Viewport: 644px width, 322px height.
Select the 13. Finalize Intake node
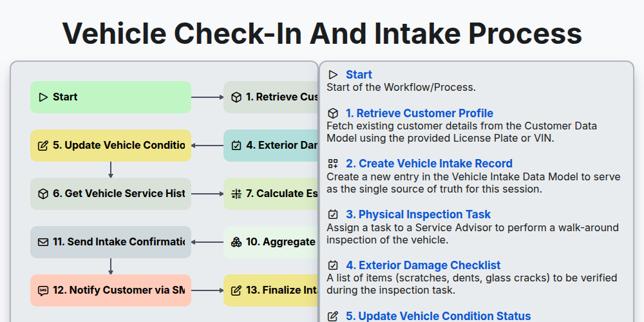coord(271,291)
